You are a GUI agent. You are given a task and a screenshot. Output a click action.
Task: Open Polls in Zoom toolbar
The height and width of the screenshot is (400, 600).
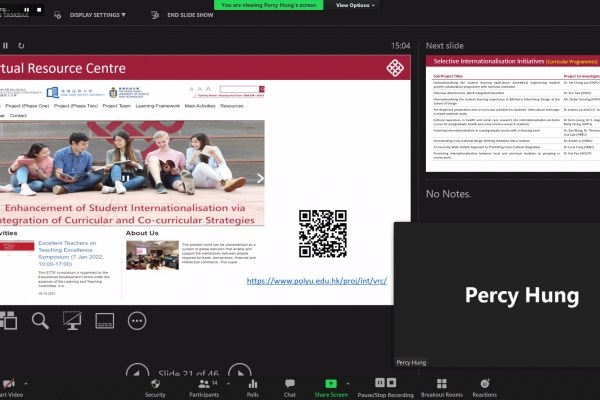[x=253, y=388]
